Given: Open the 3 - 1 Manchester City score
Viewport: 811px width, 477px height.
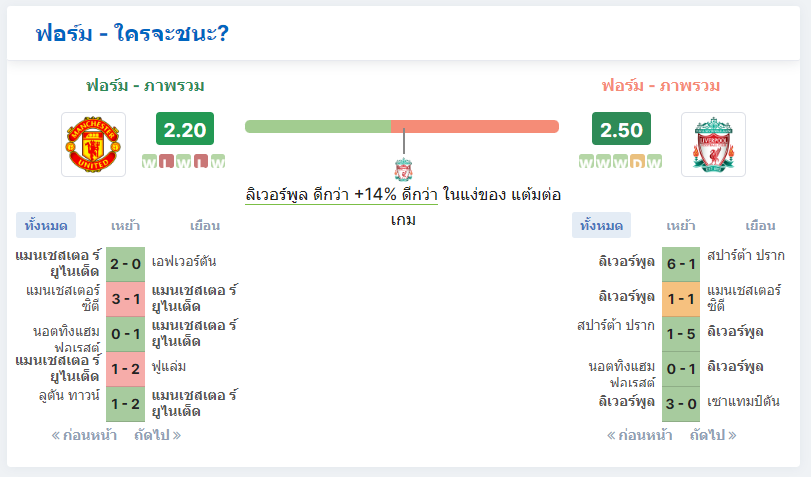Looking at the screenshot, I should click(125, 299).
